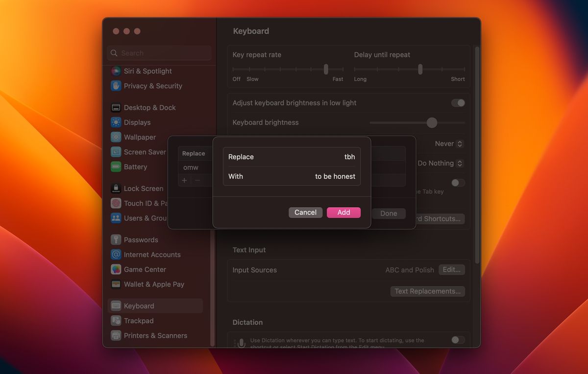Viewport: 588px width, 374px height.
Task: Select Siri & Spotlight settings
Action: click(148, 70)
